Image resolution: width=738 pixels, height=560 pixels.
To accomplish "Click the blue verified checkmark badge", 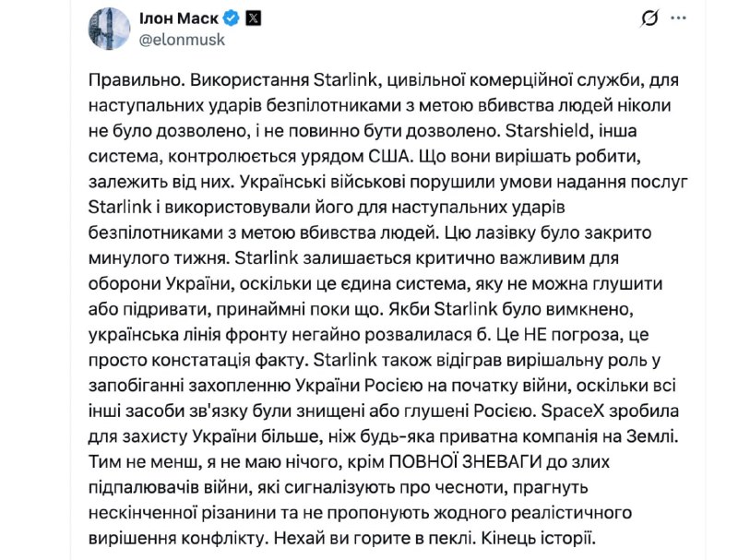I will (232, 18).
